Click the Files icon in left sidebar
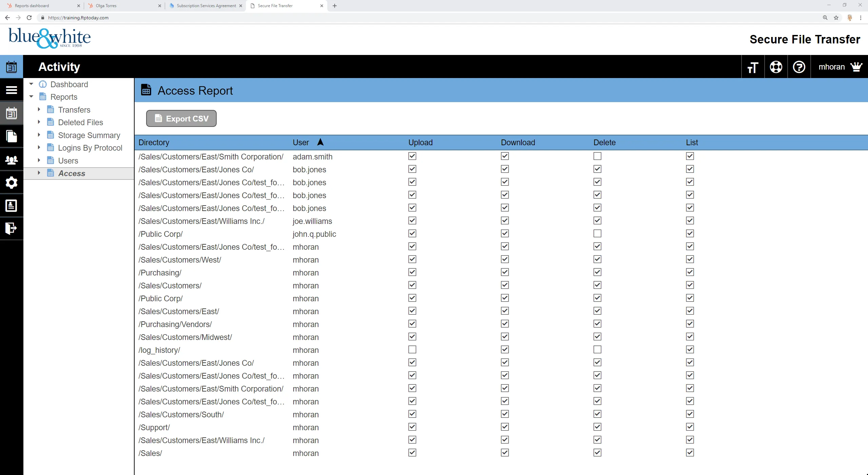The image size is (868, 475). click(12, 136)
